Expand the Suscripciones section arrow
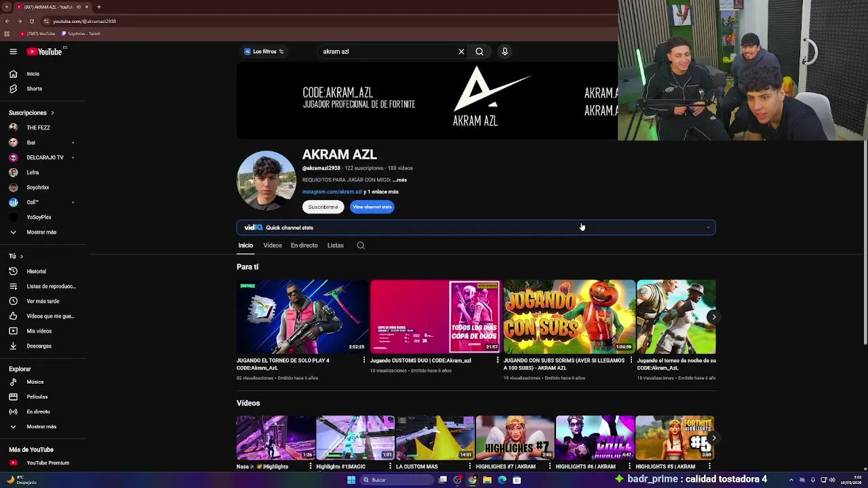The image size is (868, 488). pos(52,113)
